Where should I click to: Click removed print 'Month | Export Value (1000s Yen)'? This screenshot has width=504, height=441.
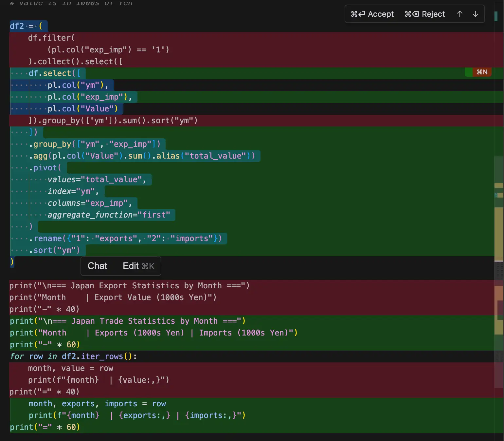(x=113, y=297)
